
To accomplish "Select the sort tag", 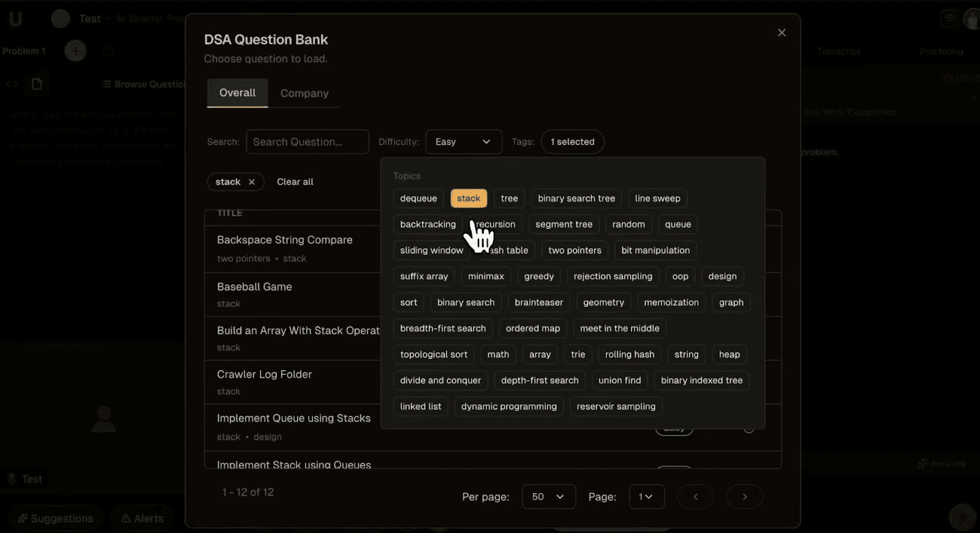I will coord(409,303).
